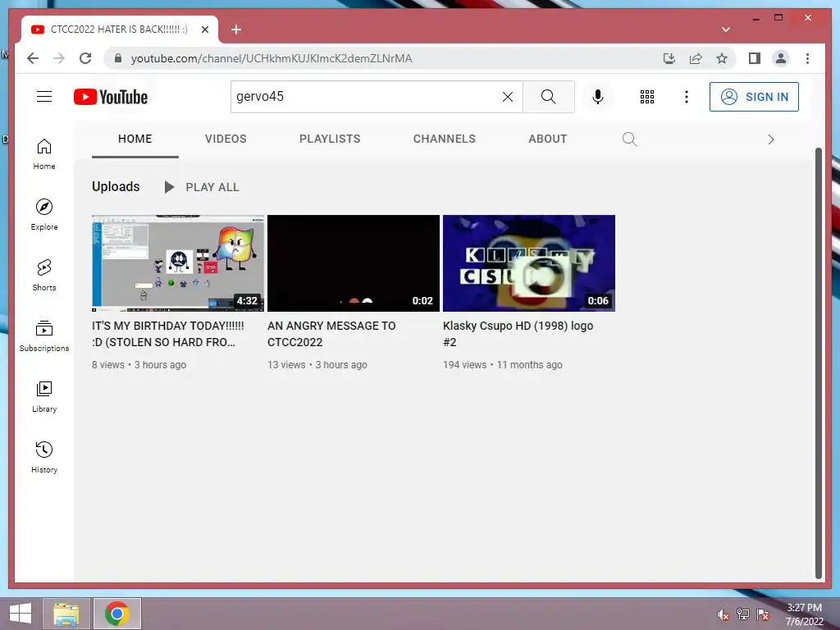Click the Uploads section heading

[x=116, y=186]
